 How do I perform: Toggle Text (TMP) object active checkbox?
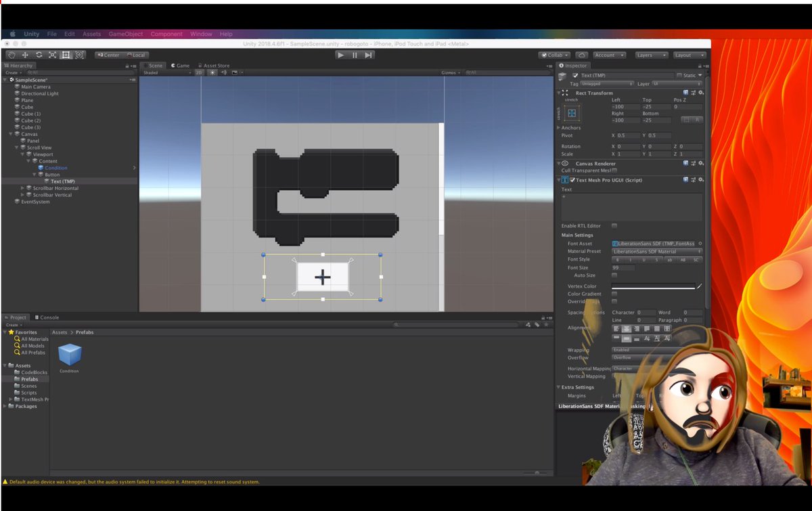[x=575, y=75]
